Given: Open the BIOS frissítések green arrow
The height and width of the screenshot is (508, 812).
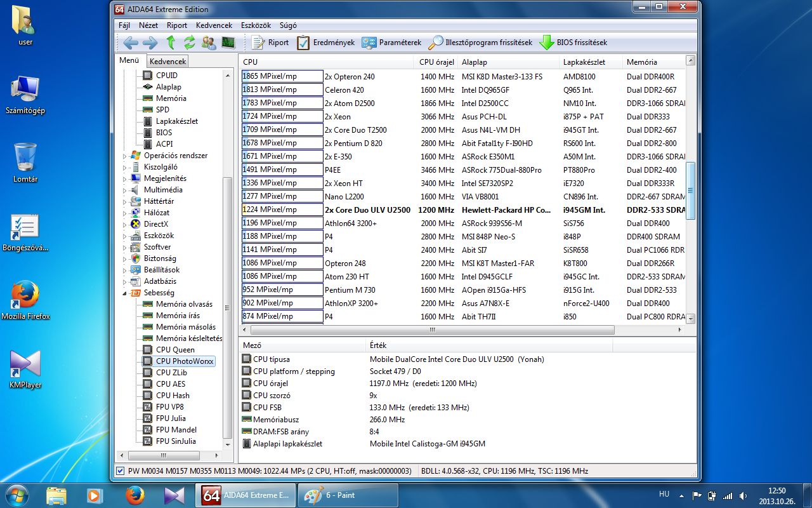Looking at the screenshot, I should pos(573,43).
